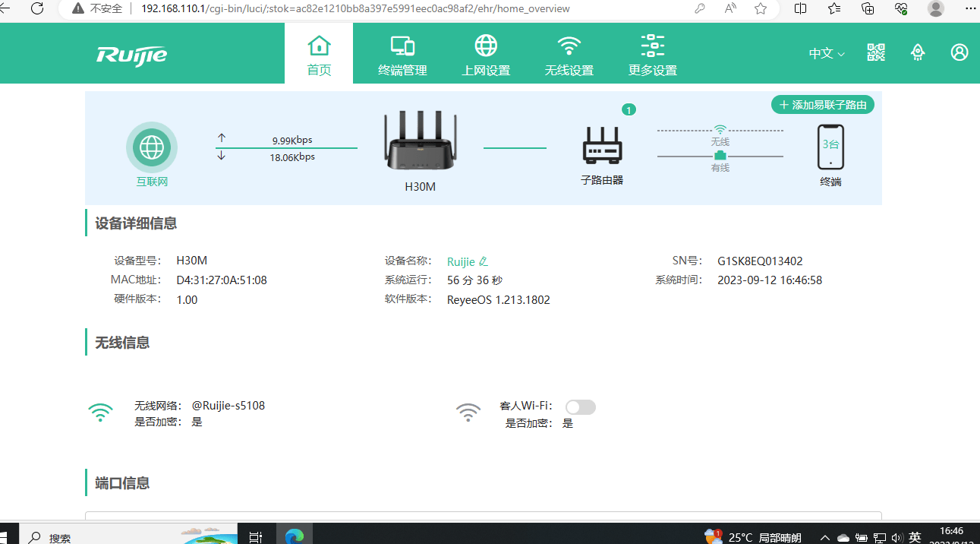Click the read aloud icon in address bar

coord(730,9)
